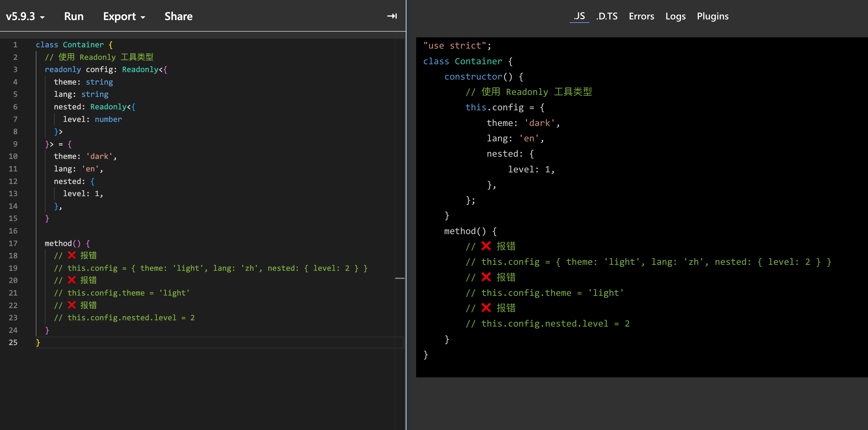Collapse the sidebar with arrow icon

(x=392, y=16)
